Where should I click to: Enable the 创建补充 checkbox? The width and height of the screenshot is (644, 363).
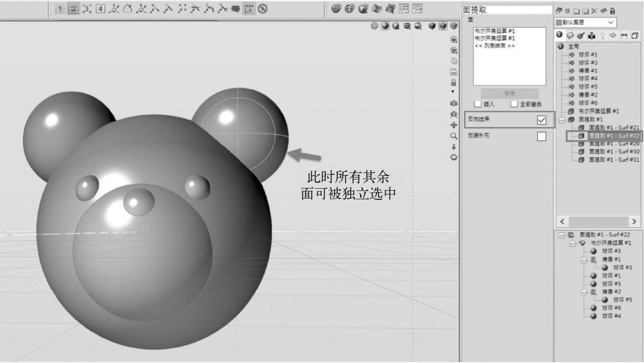click(x=541, y=137)
